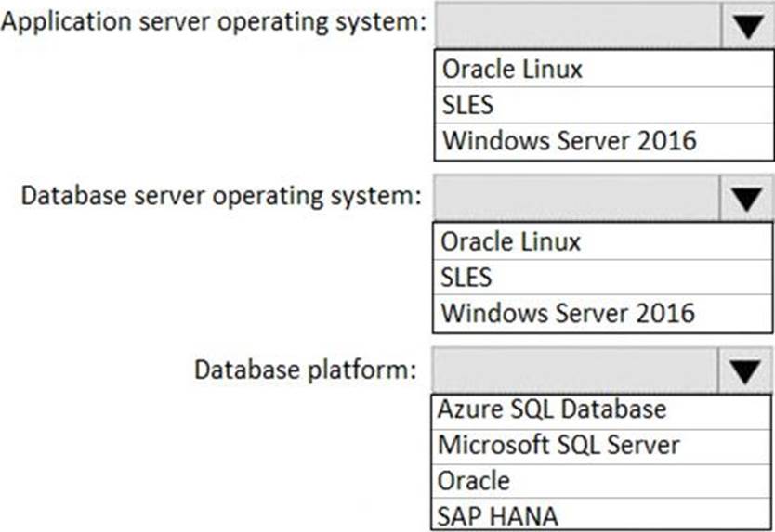
Task: Click the Application server operating system label
Action: pyautogui.click(x=214, y=24)
